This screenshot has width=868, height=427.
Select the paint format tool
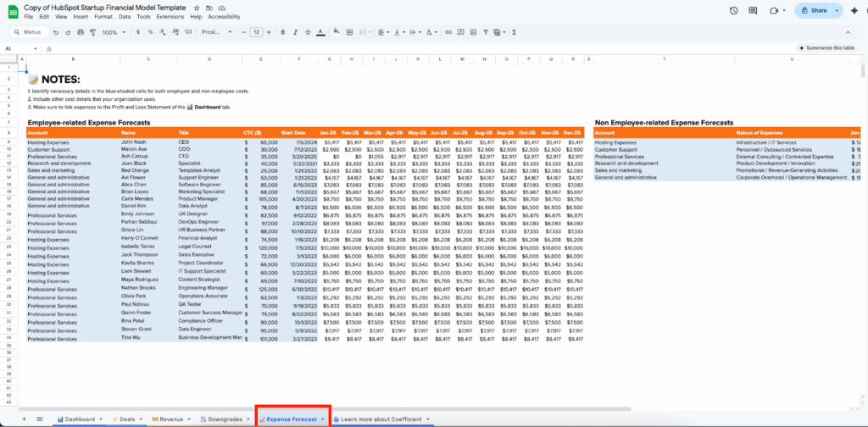(x=91, y=32)
